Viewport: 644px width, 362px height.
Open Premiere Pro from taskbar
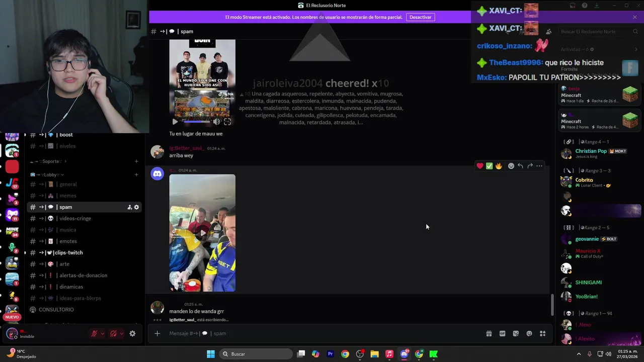tap(331, 354)
